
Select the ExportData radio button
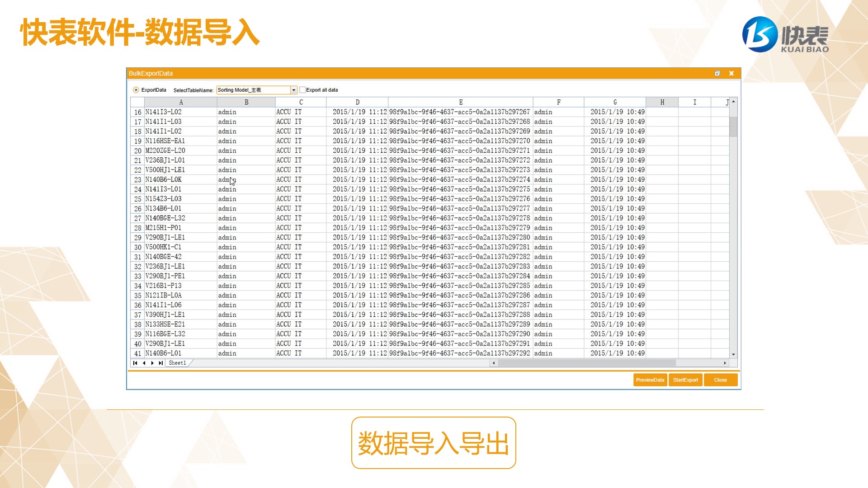[x=136, y=90]
